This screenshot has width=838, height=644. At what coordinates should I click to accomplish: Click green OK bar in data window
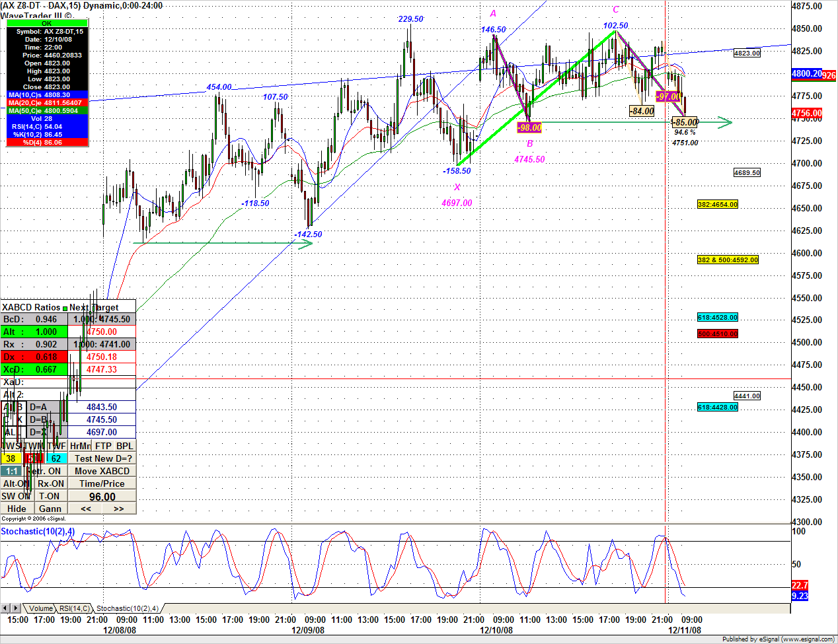click(x=47, y=23)
